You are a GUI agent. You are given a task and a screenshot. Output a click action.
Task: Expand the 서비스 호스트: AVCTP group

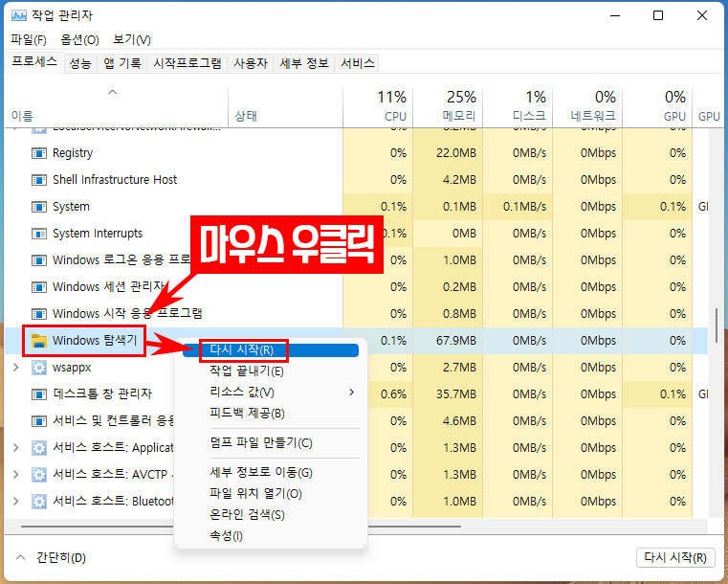[x=16, y=474]
